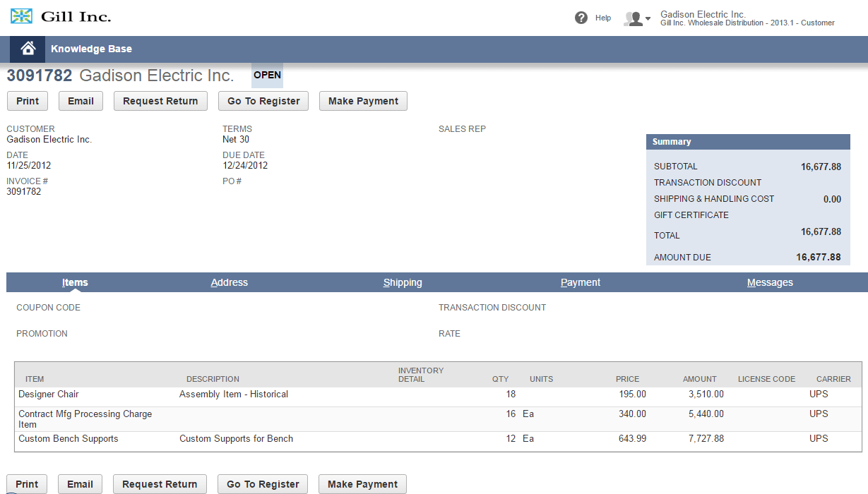Click the Gill Inc. logo
868x494 pixels.
point(20,15)
